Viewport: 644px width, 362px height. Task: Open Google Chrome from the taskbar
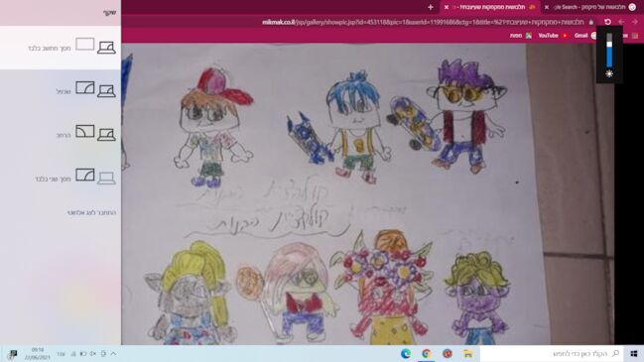[x=427, y=353]
